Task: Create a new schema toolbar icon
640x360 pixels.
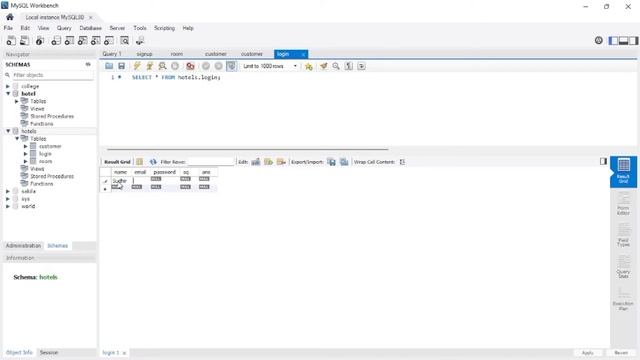Action: tap(56, 40)
